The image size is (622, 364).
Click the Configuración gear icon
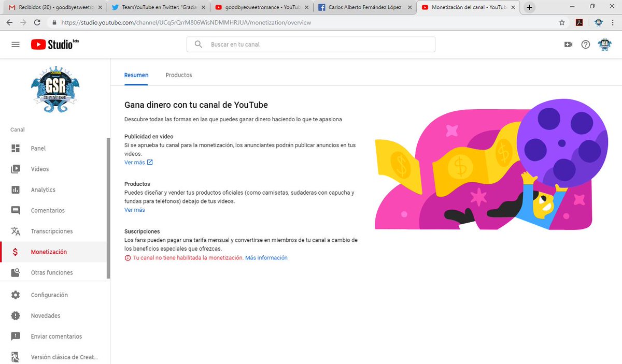(x=16, y=295)
